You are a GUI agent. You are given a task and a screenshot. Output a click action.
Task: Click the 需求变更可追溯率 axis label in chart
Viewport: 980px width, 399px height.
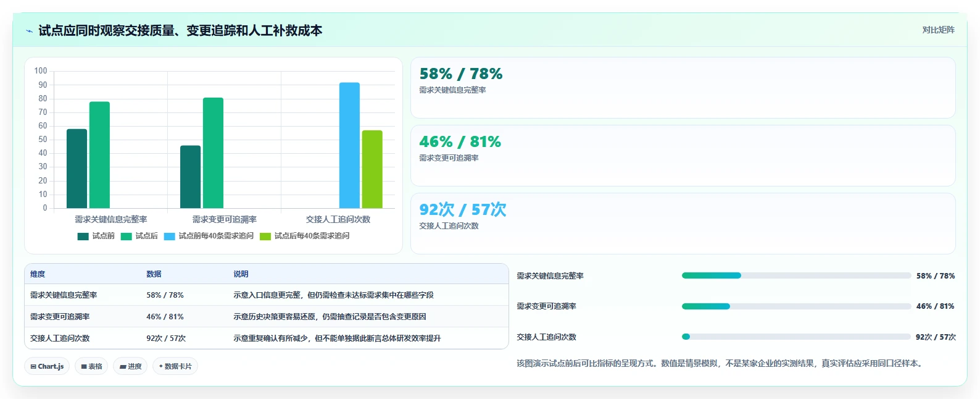[225, 219]
